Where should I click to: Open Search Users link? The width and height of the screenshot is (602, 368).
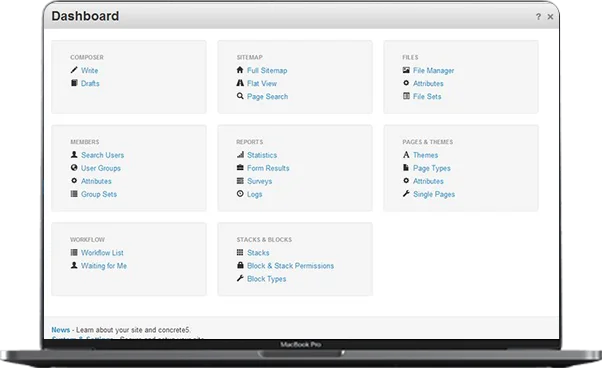(x=103, y=155)
